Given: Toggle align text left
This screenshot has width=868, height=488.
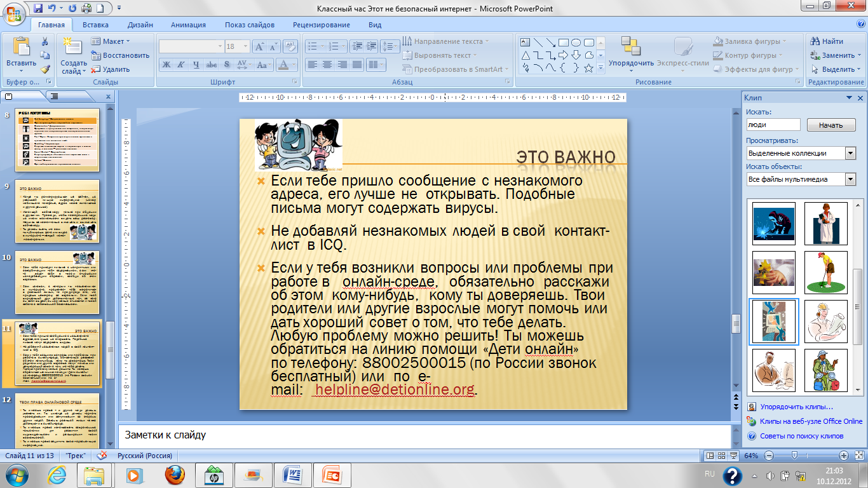Looking at the screenshot, I should (312, 64).
